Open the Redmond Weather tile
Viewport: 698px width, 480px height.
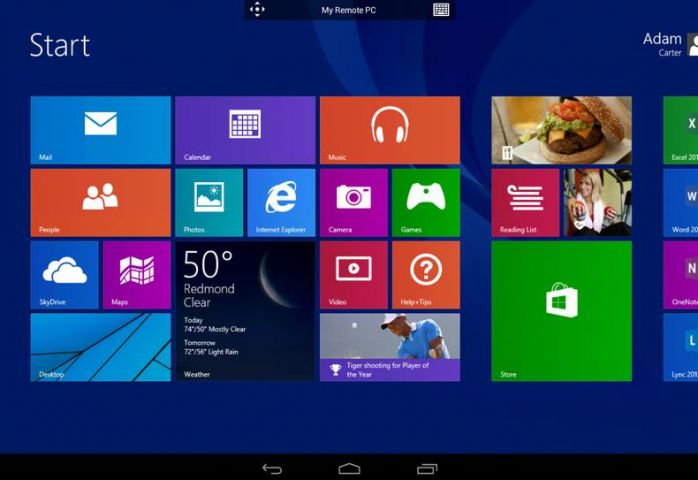point(245,310)
